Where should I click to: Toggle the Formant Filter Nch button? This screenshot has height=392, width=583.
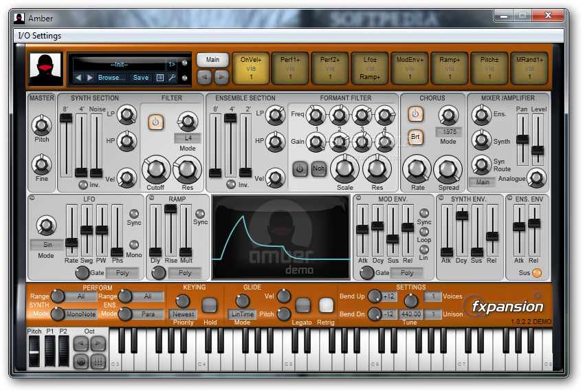pyautogui.click(x=318, y=169)
